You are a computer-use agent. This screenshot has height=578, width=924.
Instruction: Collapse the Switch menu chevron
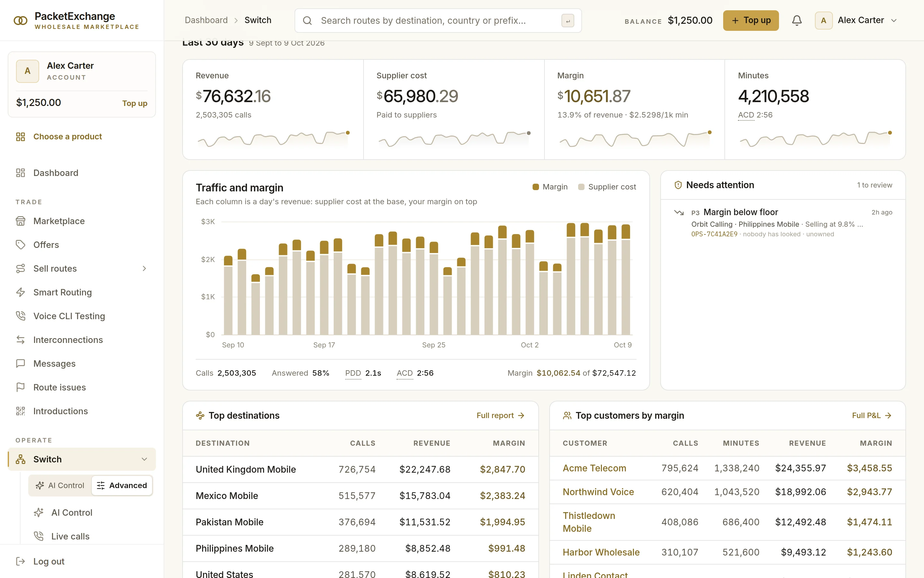coord(144,459)
